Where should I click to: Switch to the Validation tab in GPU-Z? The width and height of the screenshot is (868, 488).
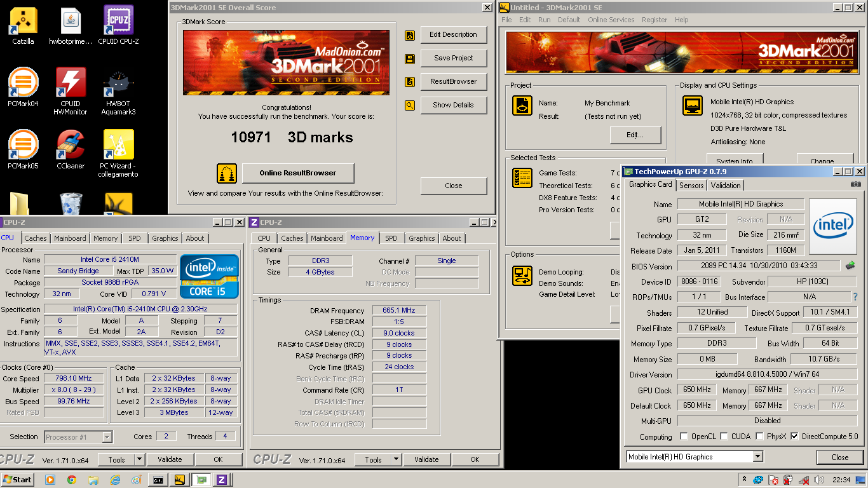coord(726,186)
